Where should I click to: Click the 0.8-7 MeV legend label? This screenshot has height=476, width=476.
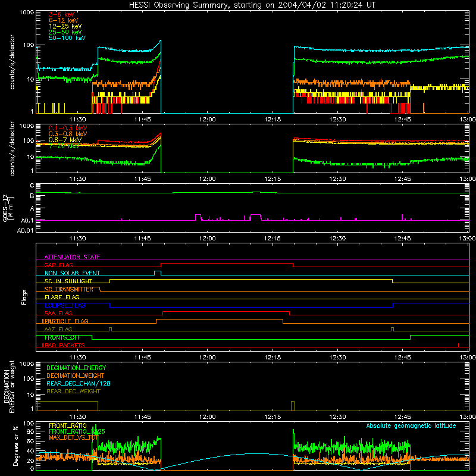coord(65,140)
